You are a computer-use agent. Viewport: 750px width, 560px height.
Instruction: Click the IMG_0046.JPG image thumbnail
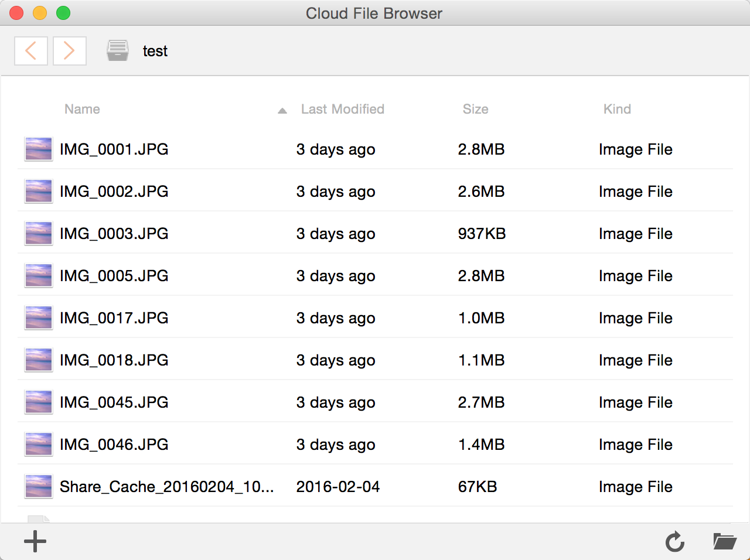click(x=39, y=444)
